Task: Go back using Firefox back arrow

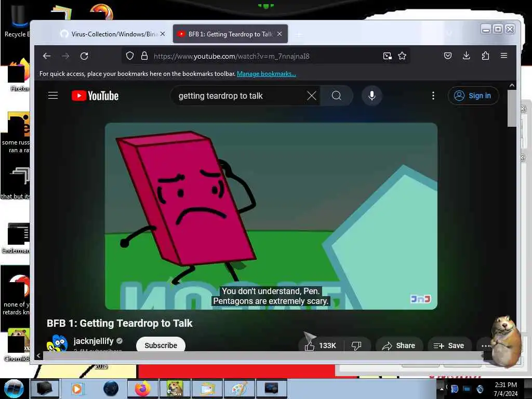Action: (46, 56)
